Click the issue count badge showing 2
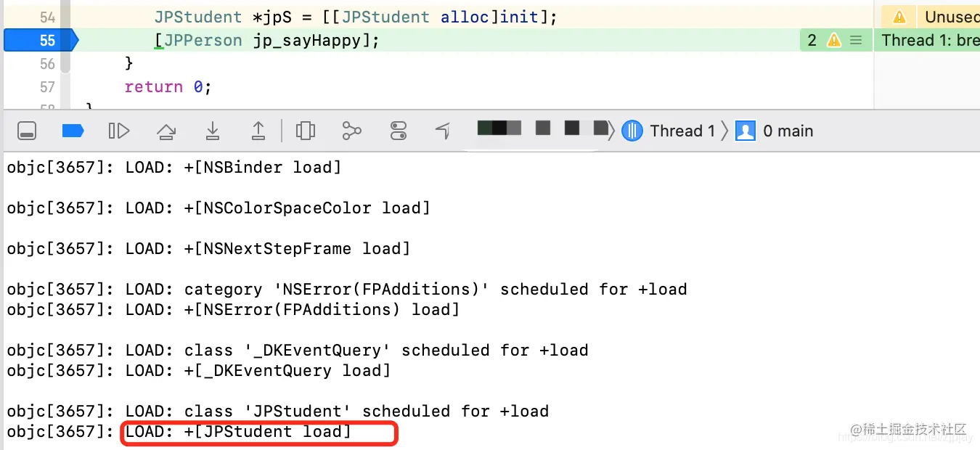Viewport: 980px width, 450px height. coord(812,40)
